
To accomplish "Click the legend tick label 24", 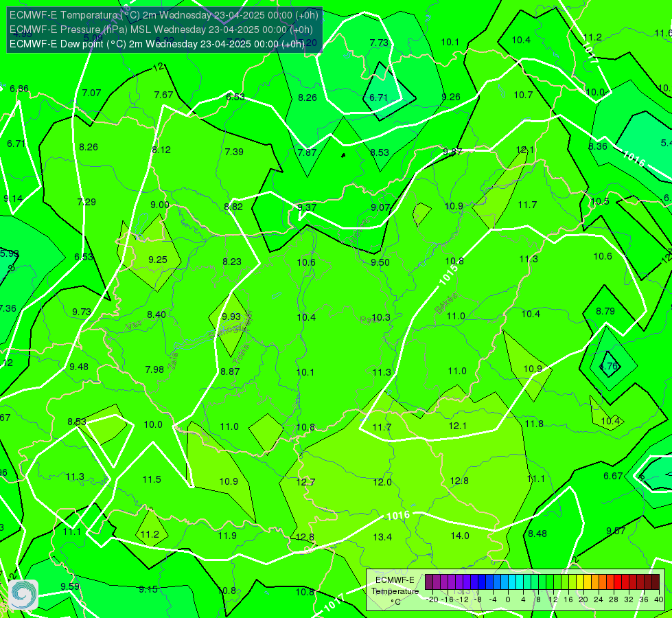I will click(599, 599).
